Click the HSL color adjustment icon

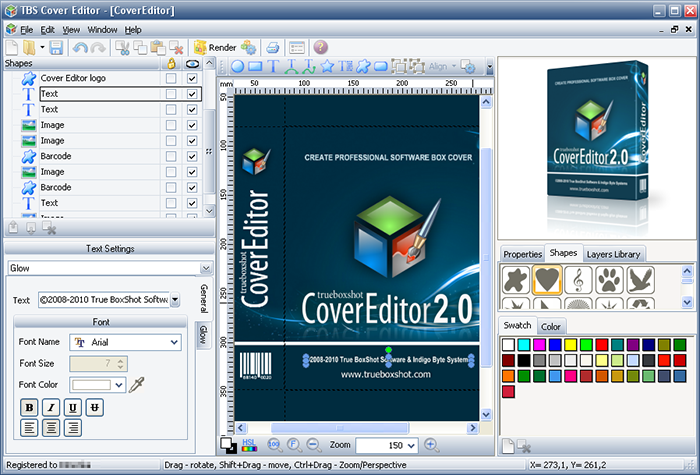tap(249, 445)
